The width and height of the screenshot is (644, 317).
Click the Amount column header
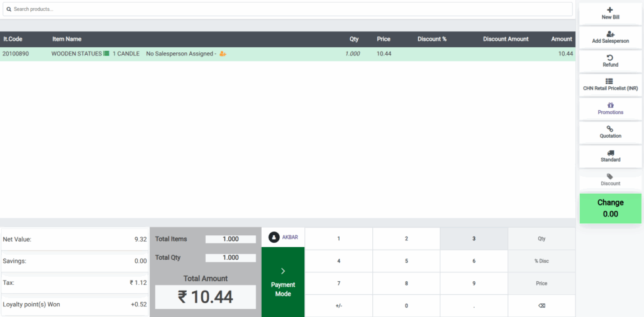click(562, 39)
